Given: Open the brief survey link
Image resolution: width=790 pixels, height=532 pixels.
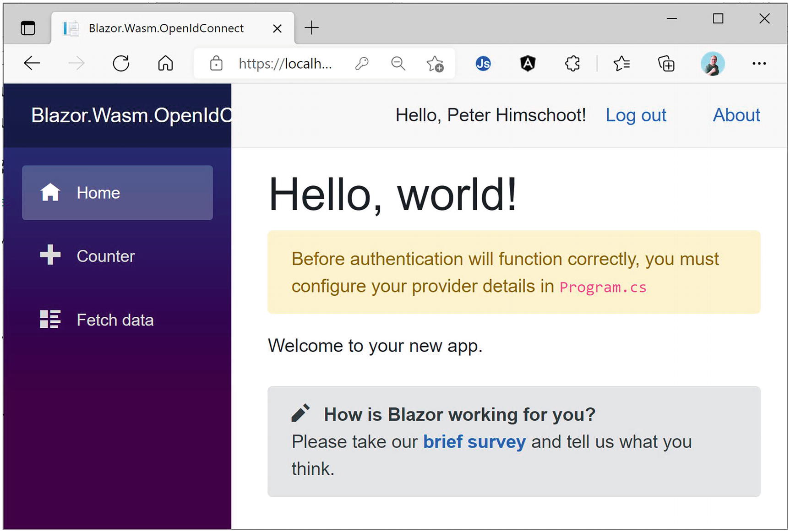Looking at the screenshot, I should 474,442.
